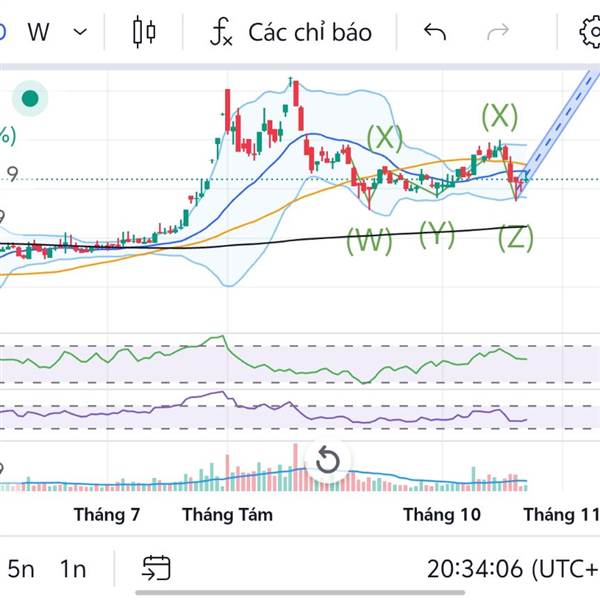Open chart settings gear

coord(590,32)
